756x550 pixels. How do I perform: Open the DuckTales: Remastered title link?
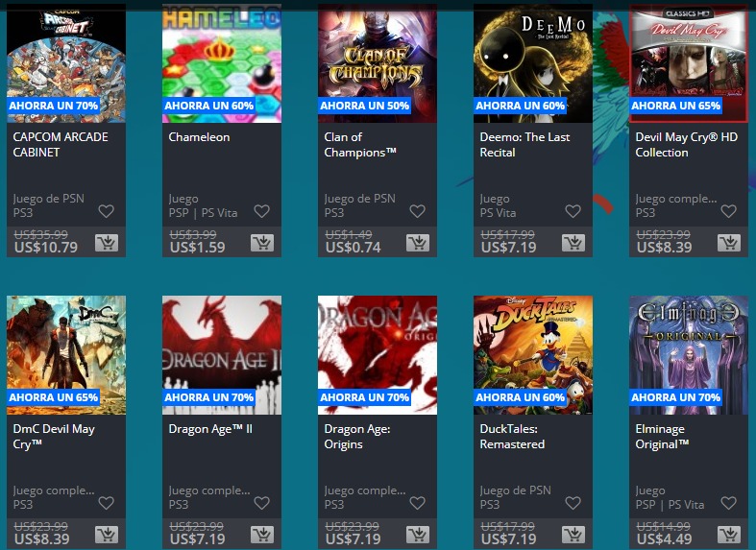point(512,437)
